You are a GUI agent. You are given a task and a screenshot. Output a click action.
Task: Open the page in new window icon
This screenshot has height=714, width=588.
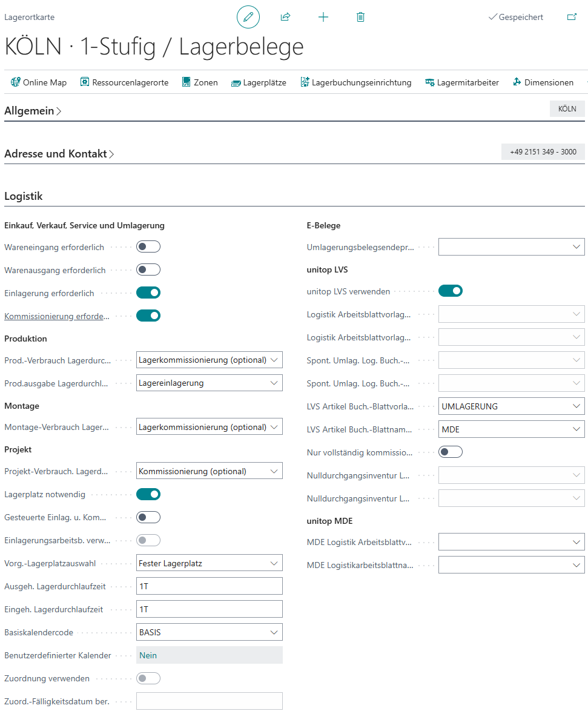pos(572,17)
